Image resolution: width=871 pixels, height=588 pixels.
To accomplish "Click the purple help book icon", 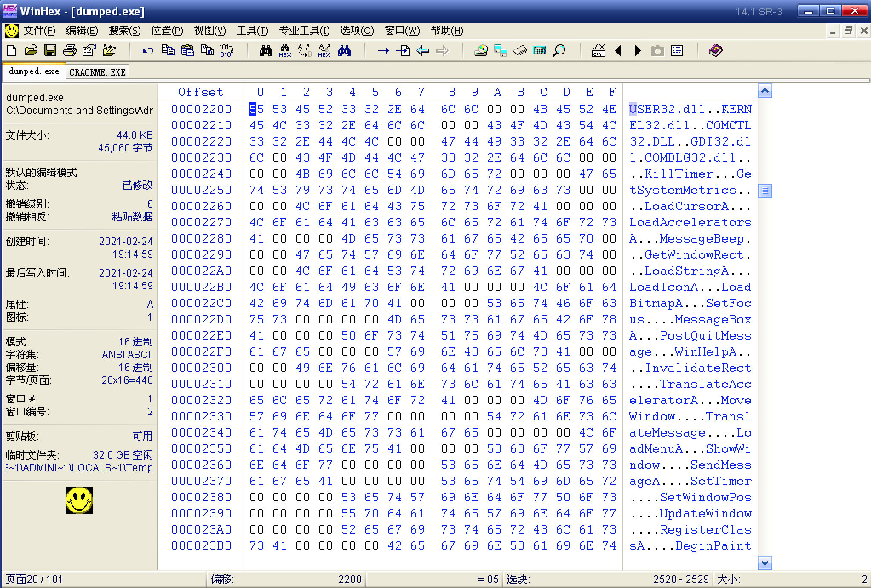I will [716, 51].
